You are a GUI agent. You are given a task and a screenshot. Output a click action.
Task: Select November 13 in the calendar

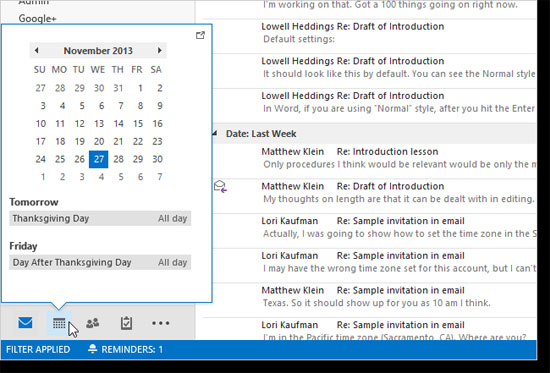[x=99, y=124]
